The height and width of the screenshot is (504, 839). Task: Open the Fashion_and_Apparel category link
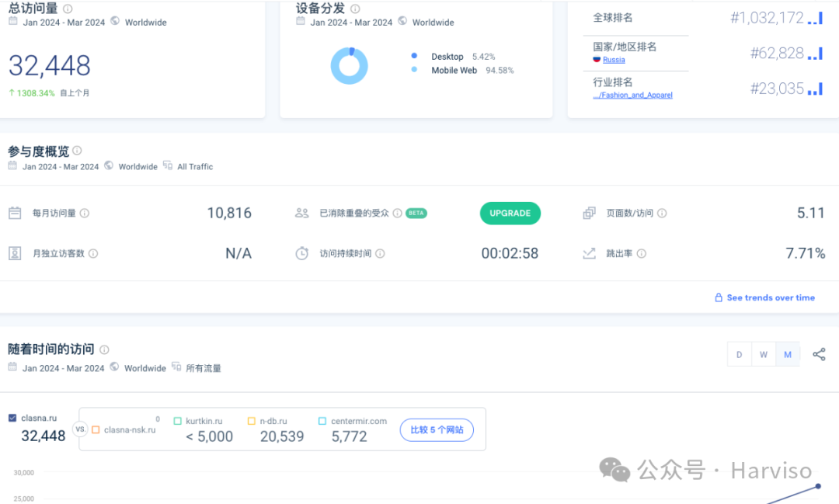click(632, 96)
